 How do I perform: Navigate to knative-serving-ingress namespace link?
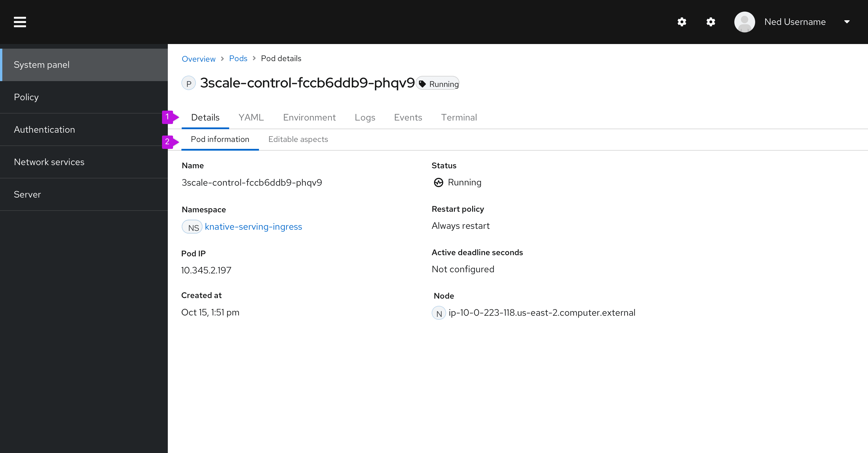click(253, 226)
